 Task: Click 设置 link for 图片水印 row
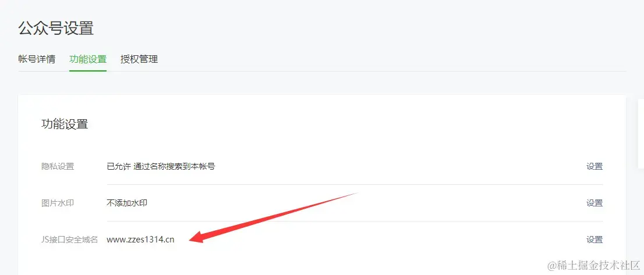pos(595,203)
